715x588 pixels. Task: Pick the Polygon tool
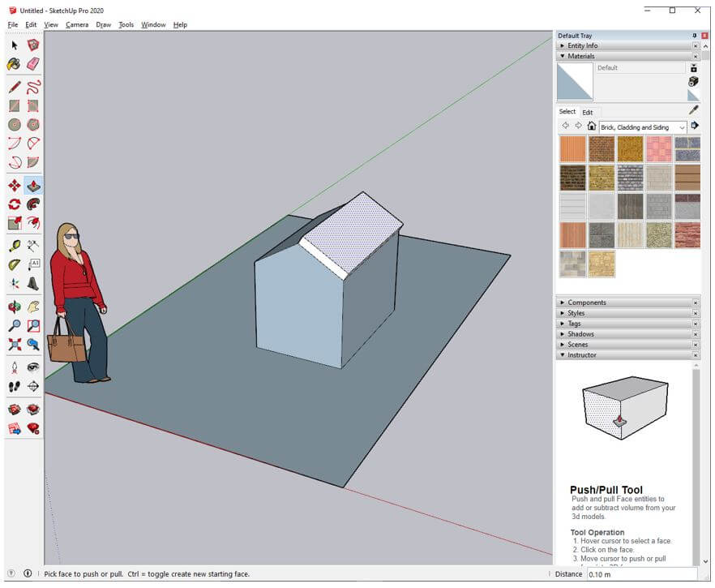[x=32, y=125]
